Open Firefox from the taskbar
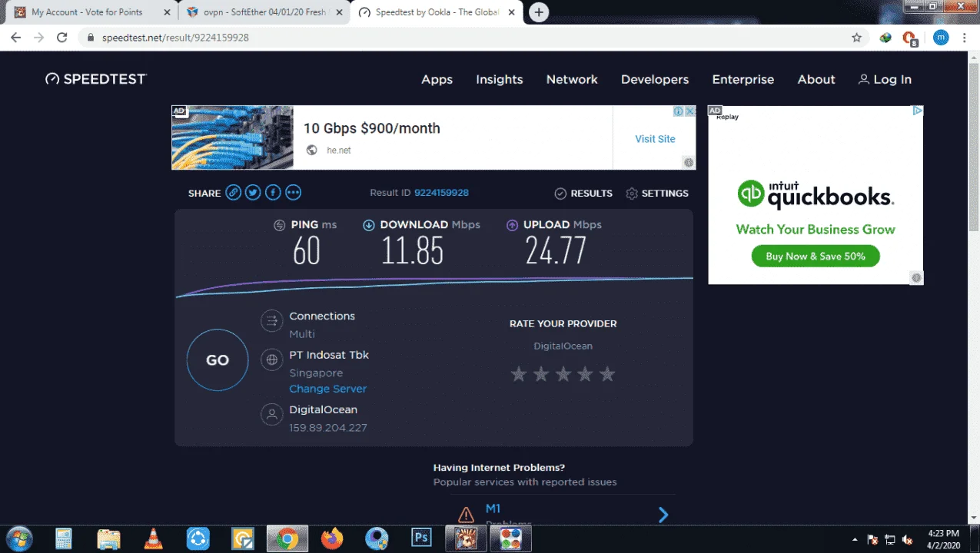 point(332,538)
